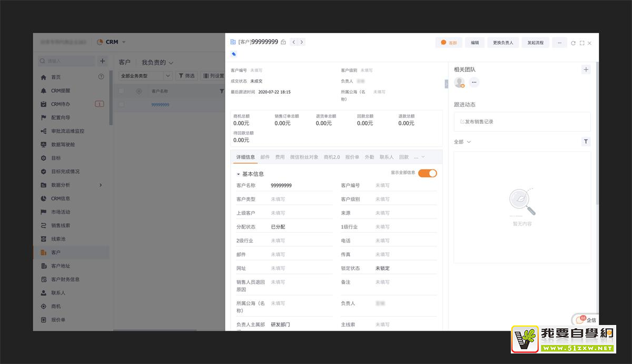
Task: Click the 发布销售记录 input box
Action: [521, 122]
